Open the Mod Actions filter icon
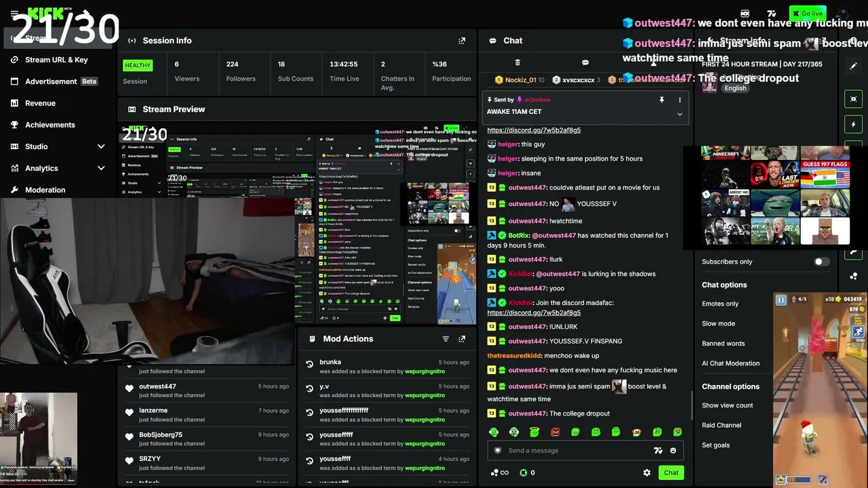Screen dimensions: 868x488 (x=446, y=339)
